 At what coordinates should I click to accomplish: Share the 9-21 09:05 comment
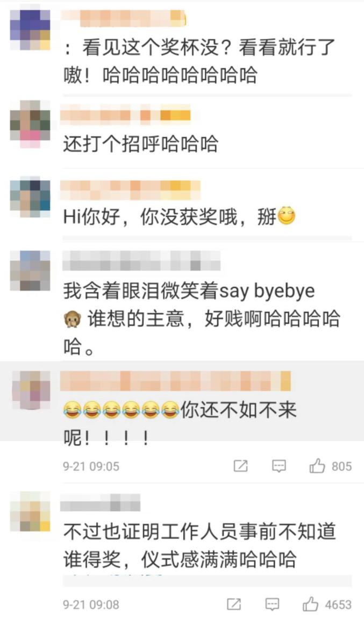pos(240,466)
